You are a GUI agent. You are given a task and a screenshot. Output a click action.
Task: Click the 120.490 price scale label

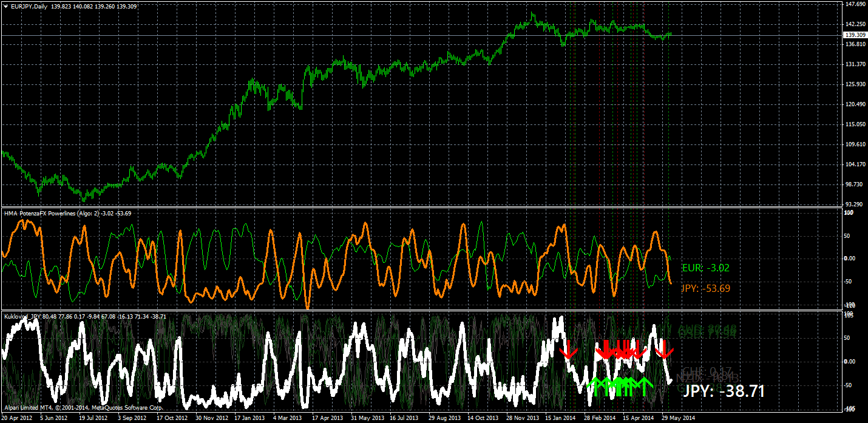coord(855,104)
